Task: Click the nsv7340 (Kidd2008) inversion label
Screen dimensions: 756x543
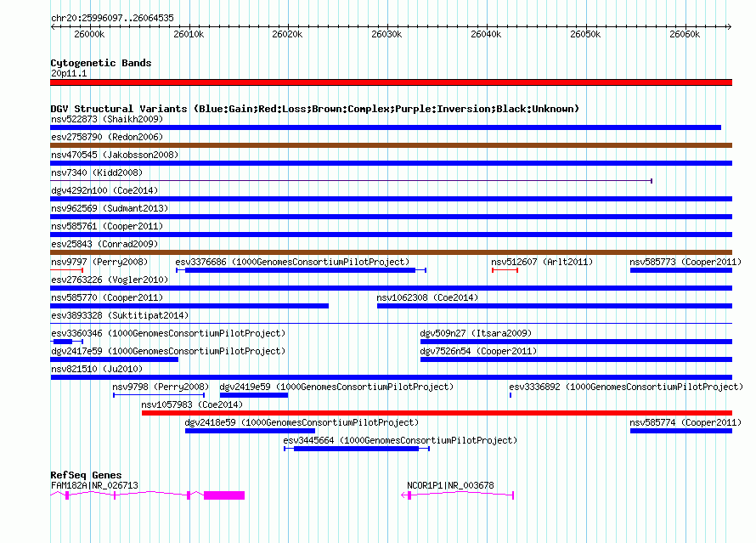Action: coord(97,173)
